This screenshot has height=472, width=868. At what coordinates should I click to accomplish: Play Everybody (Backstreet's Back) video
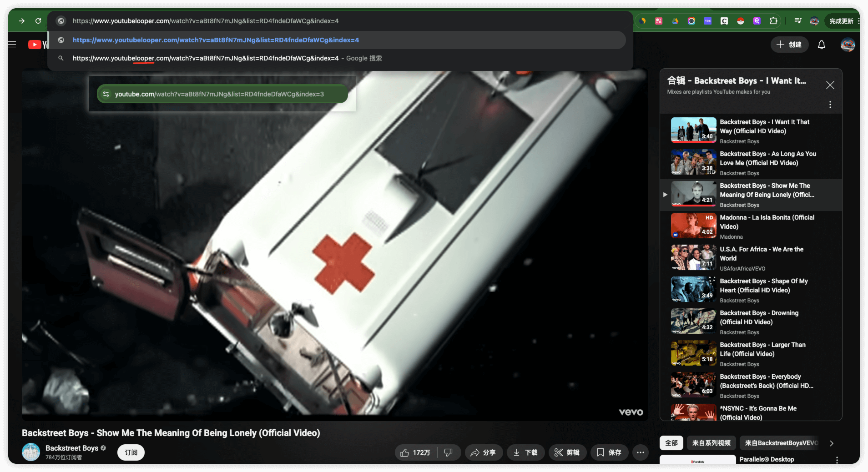(x=751, y=386)
